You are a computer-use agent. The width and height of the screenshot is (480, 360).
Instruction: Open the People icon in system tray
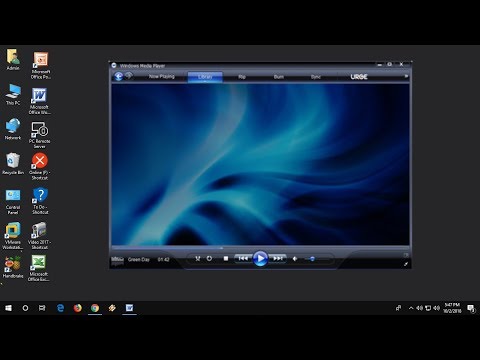click(398, 308)
